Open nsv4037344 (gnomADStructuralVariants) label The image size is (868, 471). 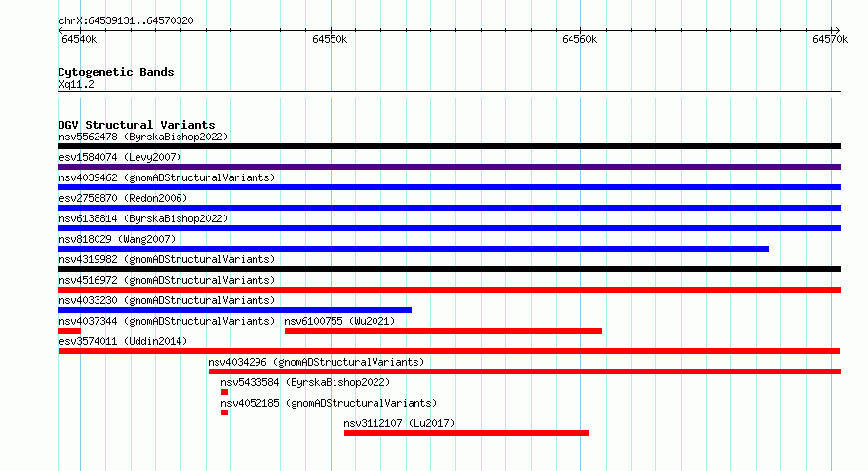click(x=167, y=321)
